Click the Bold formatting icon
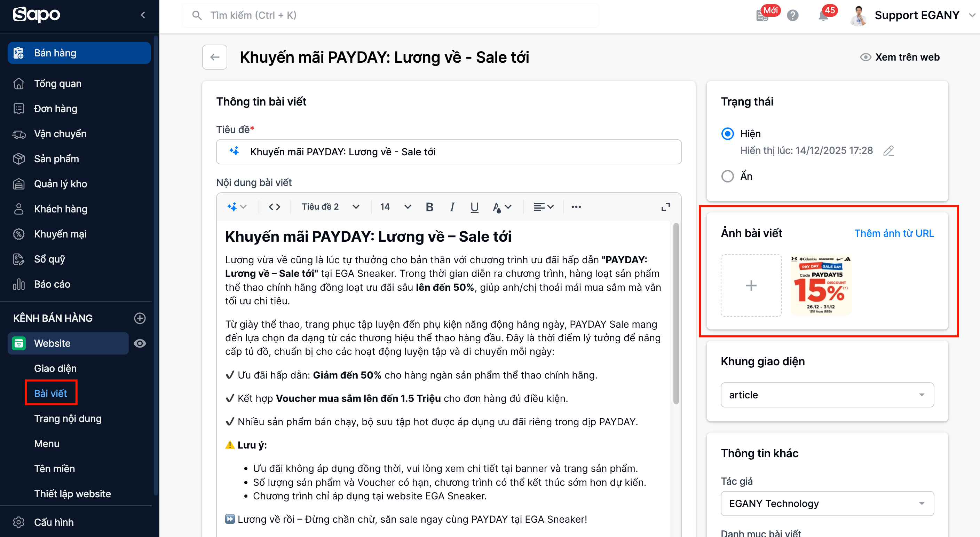This screenshot has height=537, width=980. coord(429,207)
